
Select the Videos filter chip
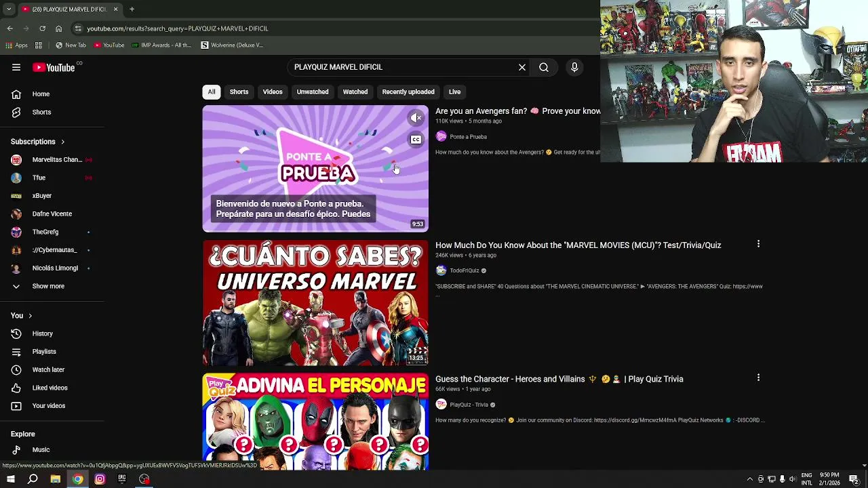pos(273,91)
